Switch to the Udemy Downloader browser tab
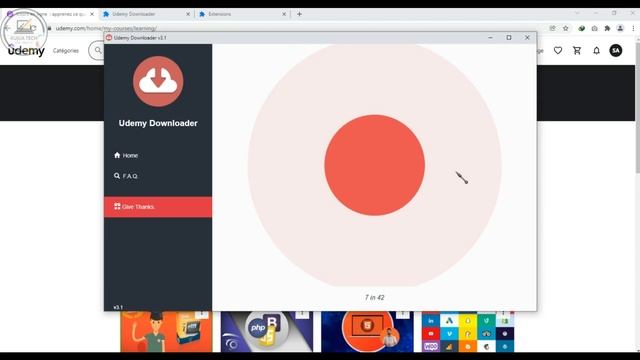The height and width of the screenshot is (360, 640). pyautogui.click(x=146, y=14)
